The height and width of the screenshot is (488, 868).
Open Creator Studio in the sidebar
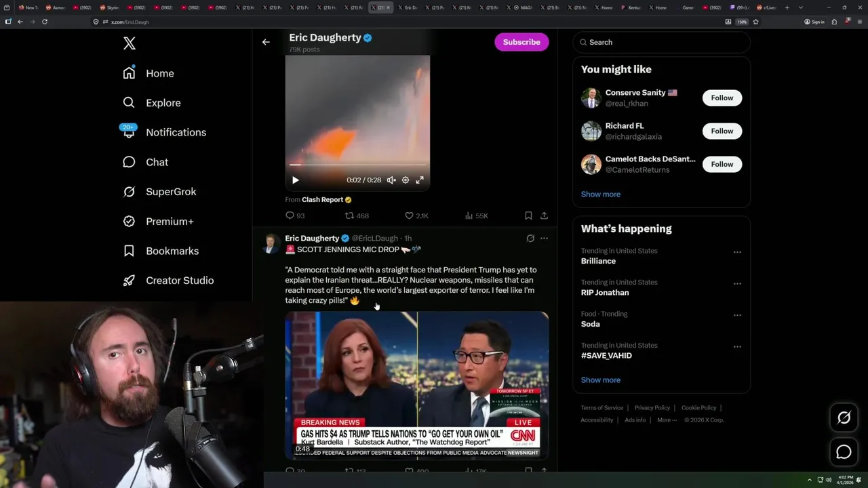[168, 281]
